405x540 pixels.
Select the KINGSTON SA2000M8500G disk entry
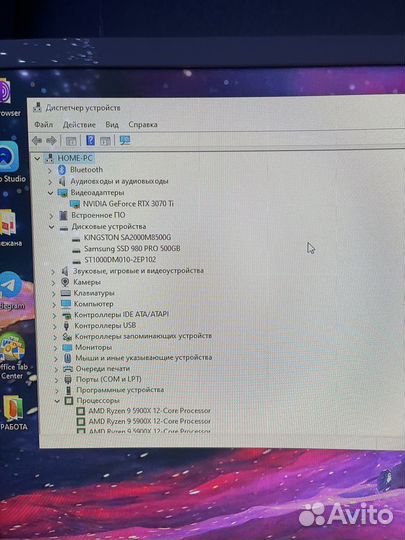tap(127, 237)
